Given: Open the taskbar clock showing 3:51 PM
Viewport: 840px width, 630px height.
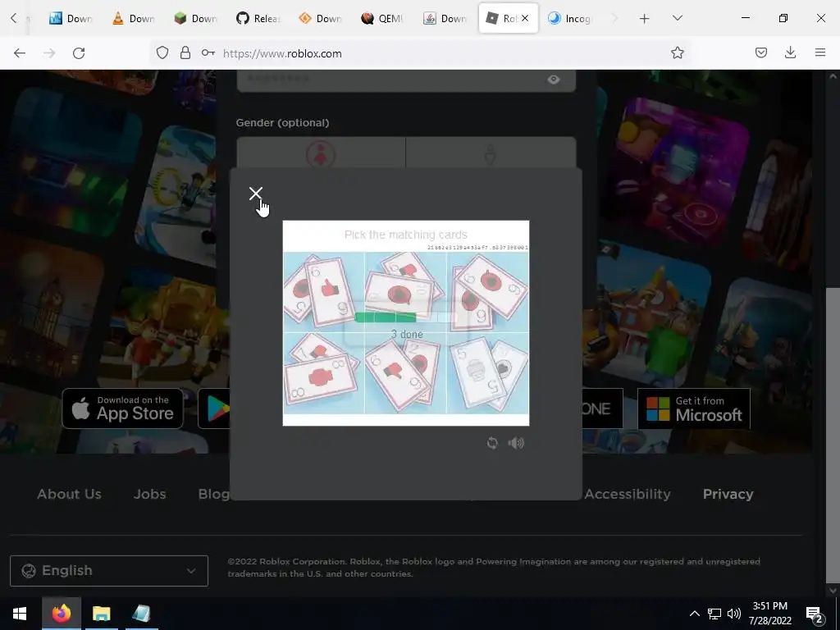Looking at the screenshot, I should click(769, 614).
